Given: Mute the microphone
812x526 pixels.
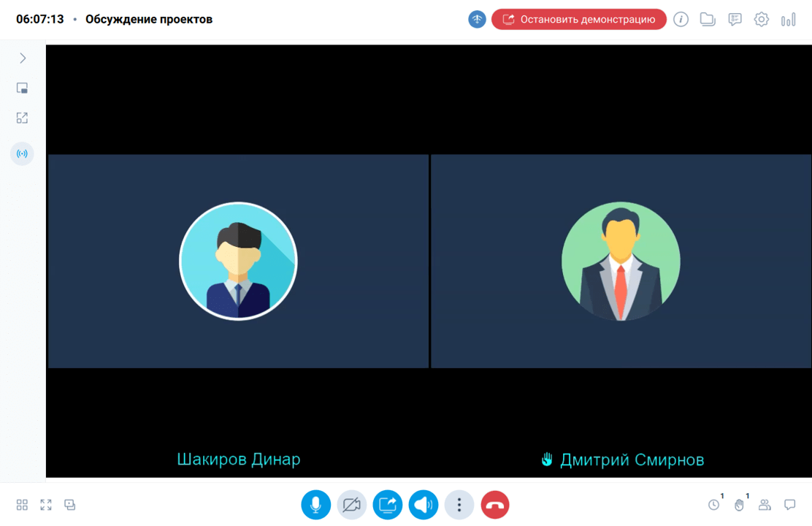Looking at the screenshot, I should [316, 505].
